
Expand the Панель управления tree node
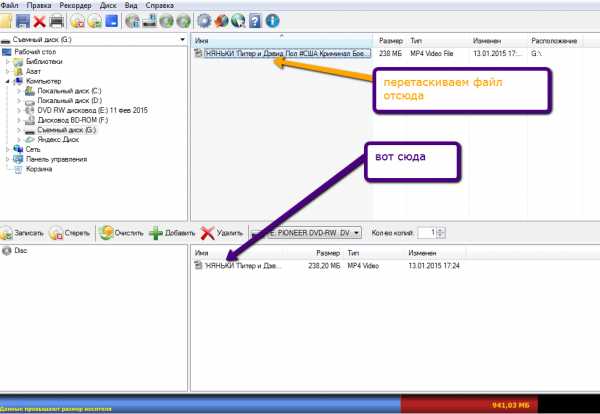point(8,159)
